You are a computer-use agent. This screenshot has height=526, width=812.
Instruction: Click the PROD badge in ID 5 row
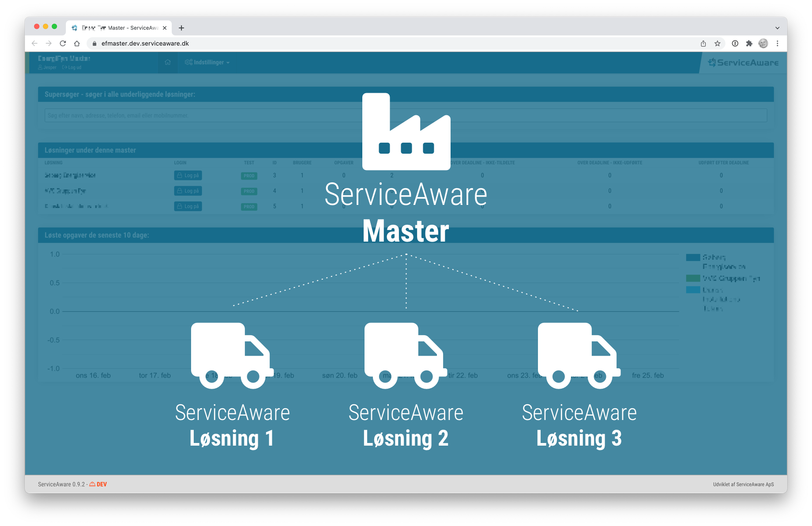pos(249,207)
